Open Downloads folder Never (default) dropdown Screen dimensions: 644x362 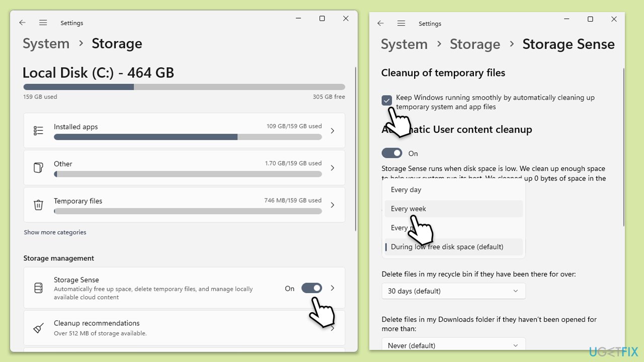click(453, 345)
